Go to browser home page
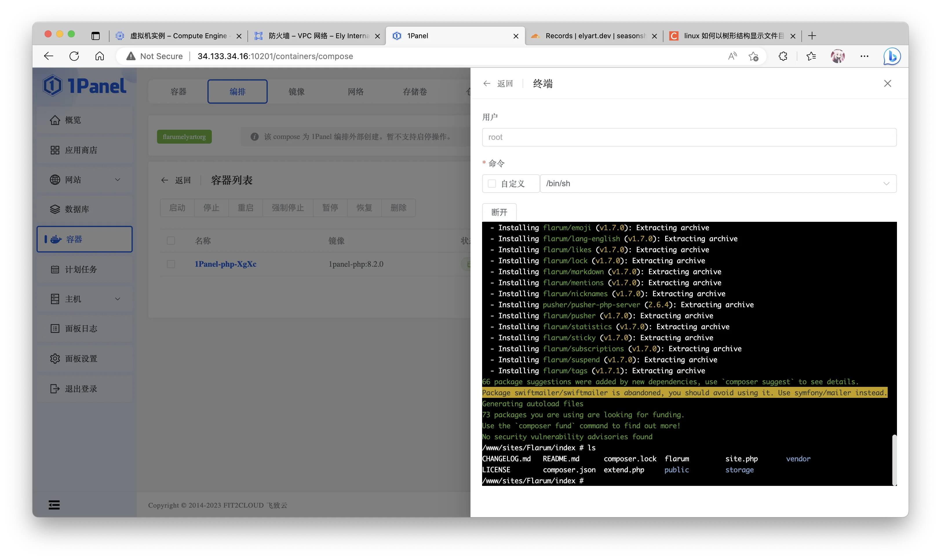941x560 pixels. (100, 56)
